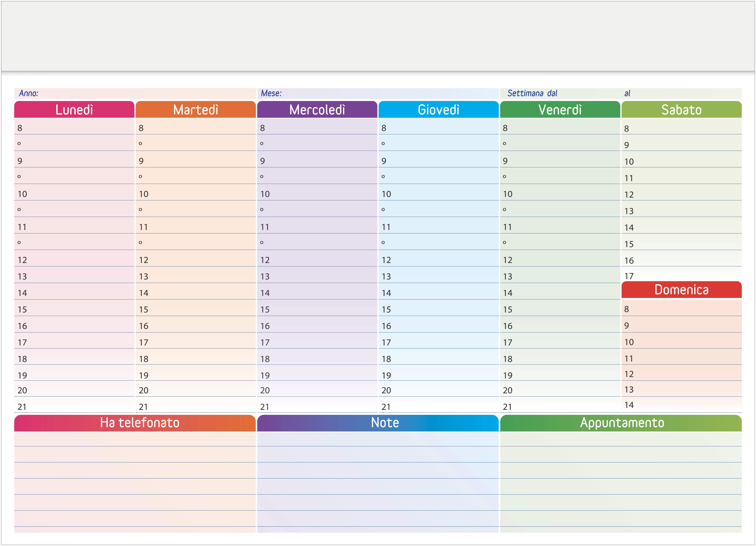This screenshot has width=756, height=546.
Task: Click the Domenica section header
Action: click(682, 290)
